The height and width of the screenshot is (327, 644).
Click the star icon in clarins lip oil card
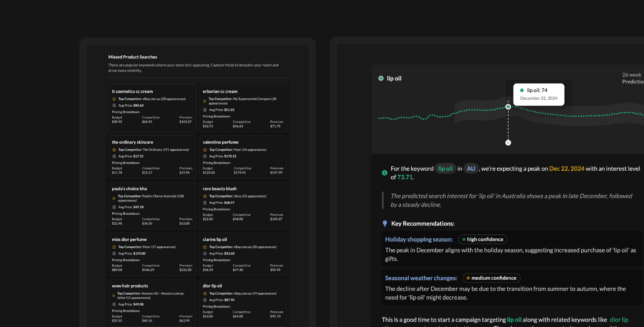pos(205,247)
